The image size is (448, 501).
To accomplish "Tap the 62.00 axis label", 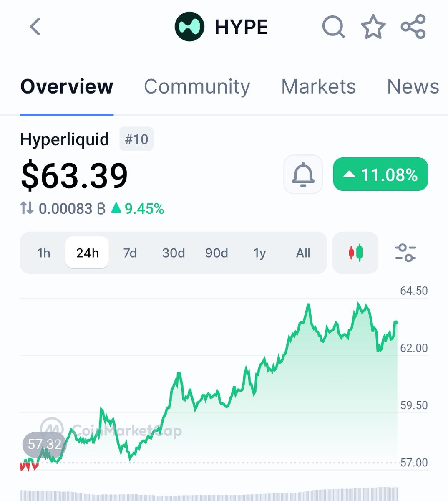I will coord(414,348).
